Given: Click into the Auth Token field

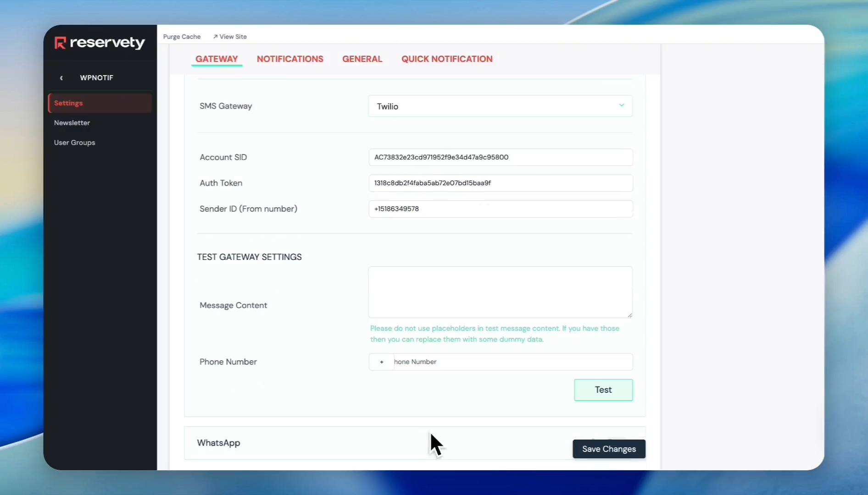Looking at the screenshot, I should [x=500, y=183].
